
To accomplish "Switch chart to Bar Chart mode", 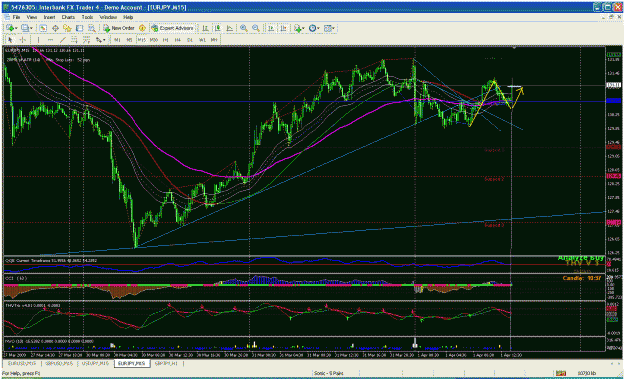I will (x=205, y=28).
